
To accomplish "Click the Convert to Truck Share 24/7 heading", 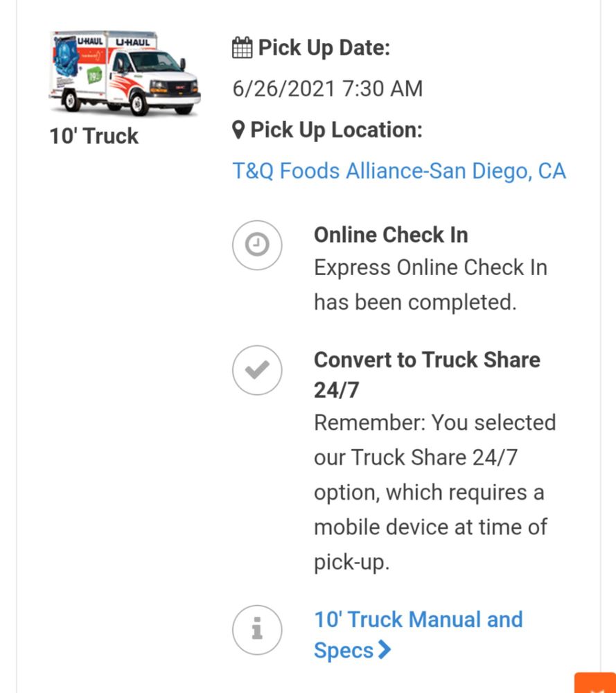I will pyautogui.click(x=426, y=374).
